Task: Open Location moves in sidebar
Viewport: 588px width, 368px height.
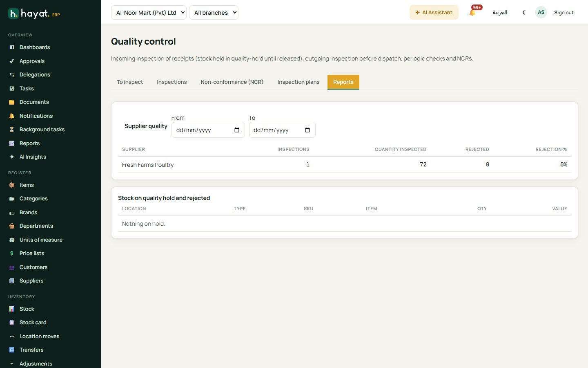Action: pos(39,337)
